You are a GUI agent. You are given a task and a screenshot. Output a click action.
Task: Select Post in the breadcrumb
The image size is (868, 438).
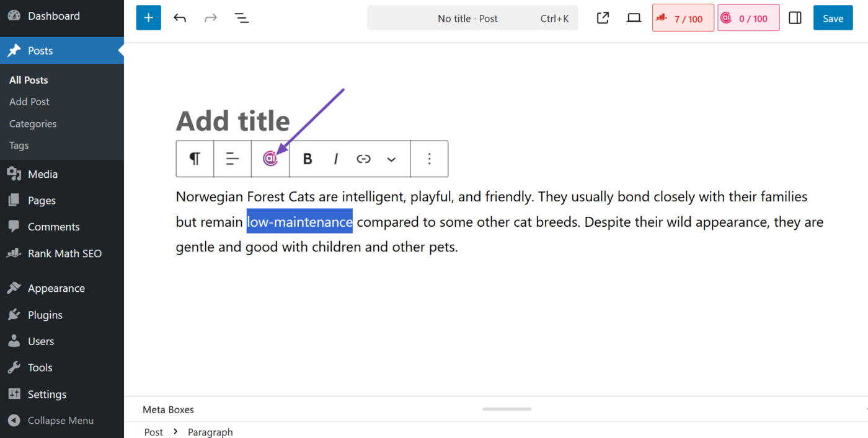(x=154, y=432)
